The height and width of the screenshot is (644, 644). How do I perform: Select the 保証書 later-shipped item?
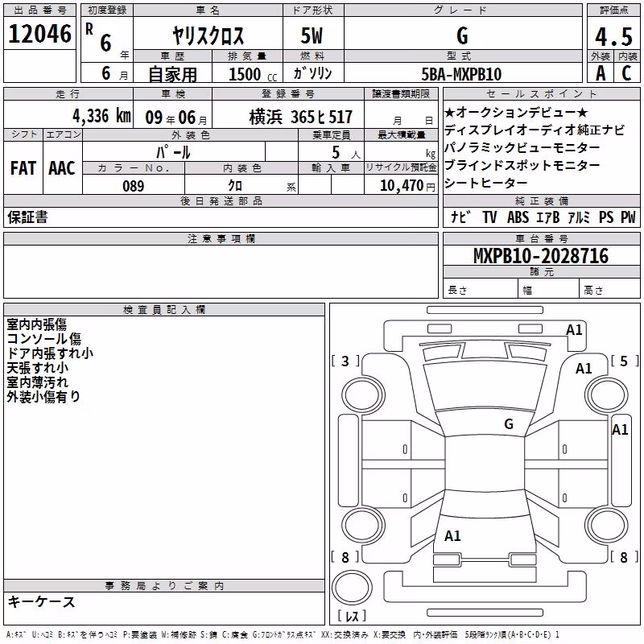pos(27,217)
